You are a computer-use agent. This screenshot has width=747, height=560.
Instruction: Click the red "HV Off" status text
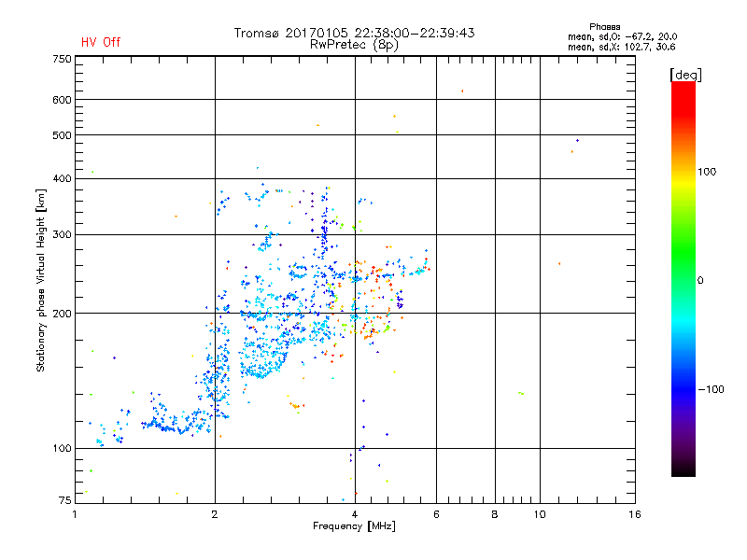pyautogui.click(x=101, y=42)
